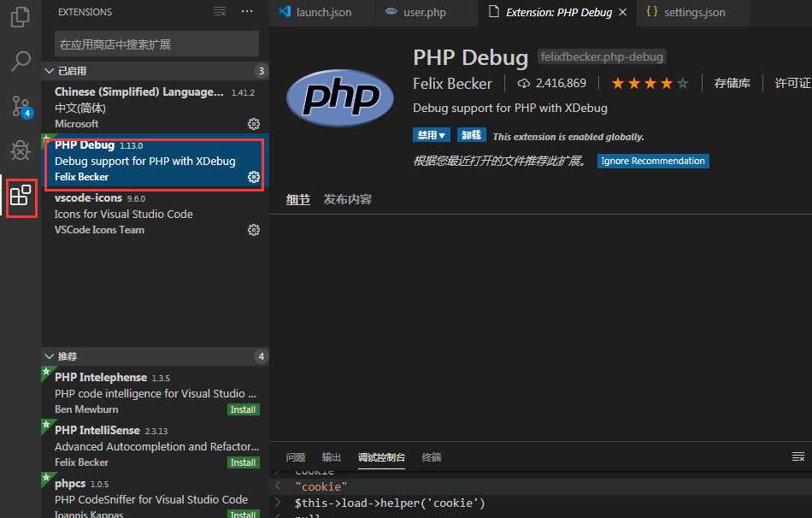Select Chinese (Simplified) Language extension row

pos(156,107)
